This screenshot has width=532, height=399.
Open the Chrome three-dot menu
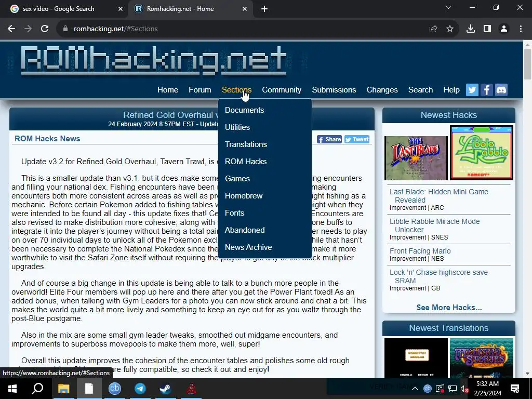pyautogui.click(x=521, y=29)
